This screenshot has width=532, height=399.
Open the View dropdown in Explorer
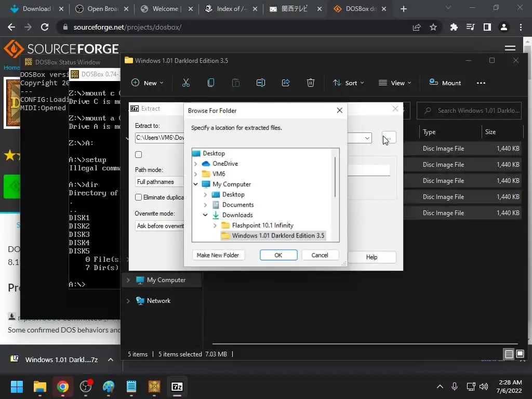click(x=395, y=83)
